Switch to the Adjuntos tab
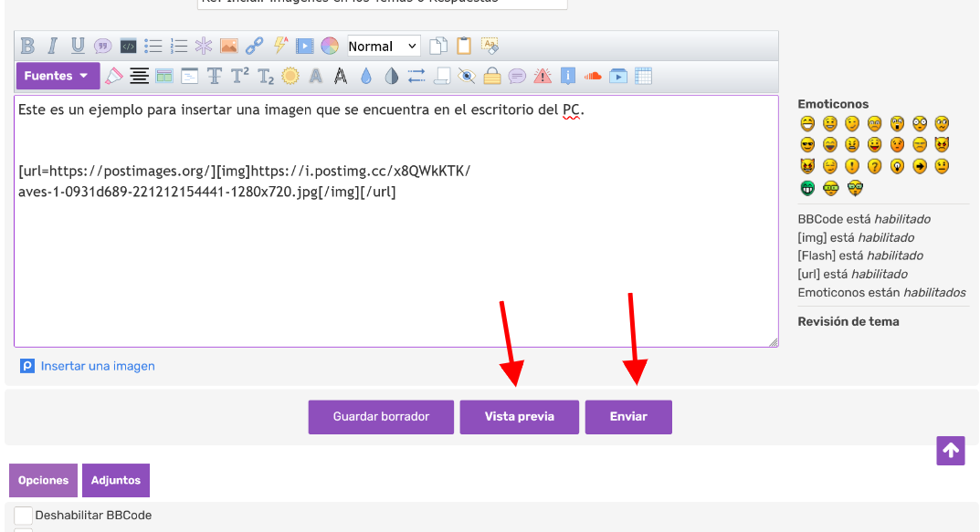 tap(116, 480)
